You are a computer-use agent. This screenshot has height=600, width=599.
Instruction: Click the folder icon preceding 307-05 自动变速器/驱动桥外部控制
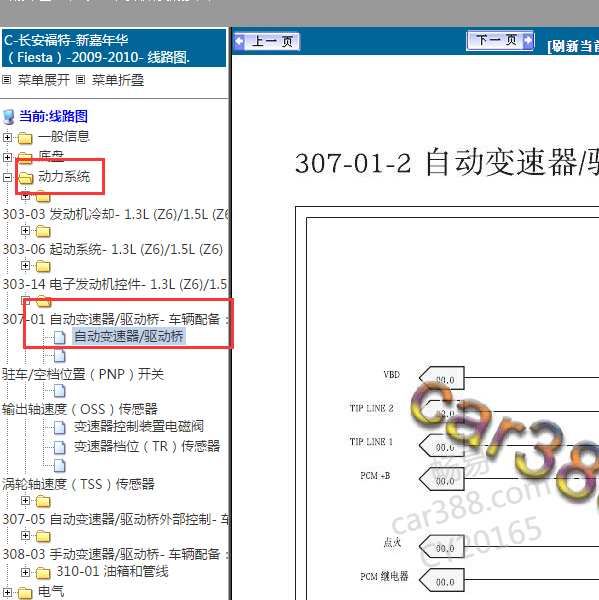tap(43, 501)
